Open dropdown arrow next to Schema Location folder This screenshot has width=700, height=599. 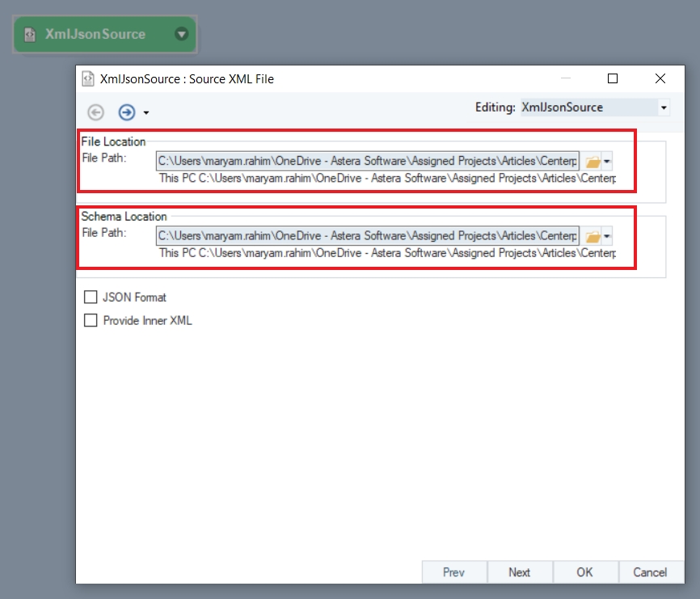(607, 236)
